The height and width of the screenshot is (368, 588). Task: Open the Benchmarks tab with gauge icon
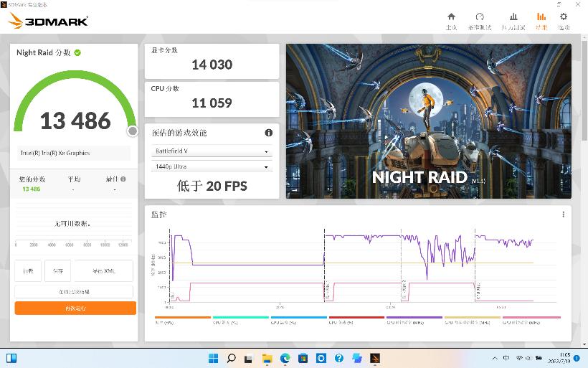click(479, 21)
